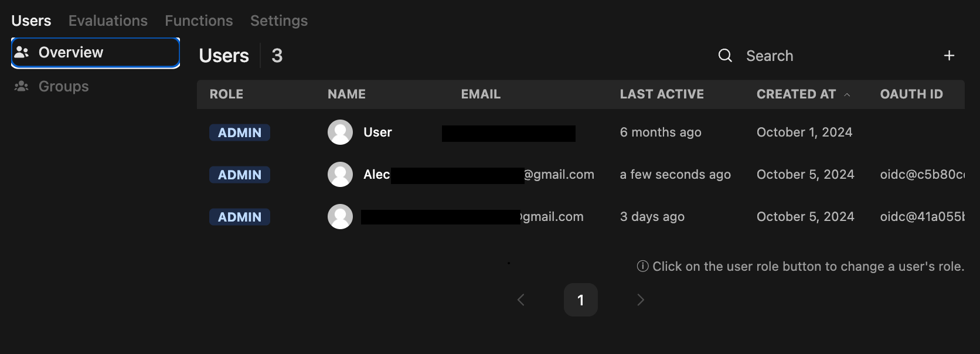Click the add user plus icon

(949, 56)
